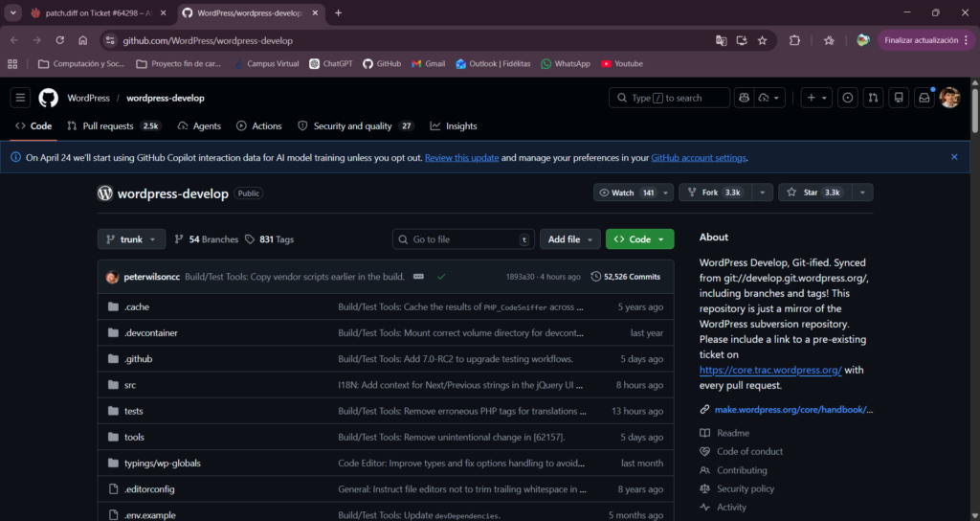Open the issues icon in header

tap(848, 98)
